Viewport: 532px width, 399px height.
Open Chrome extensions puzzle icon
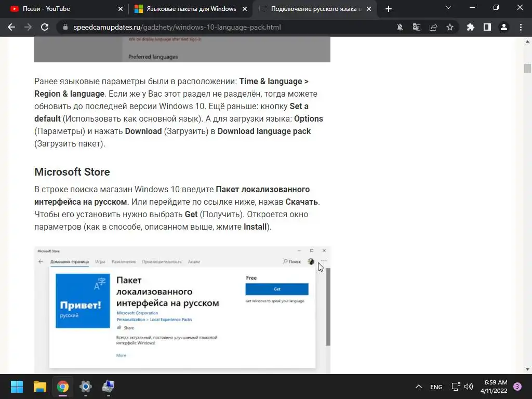point(471,27)
